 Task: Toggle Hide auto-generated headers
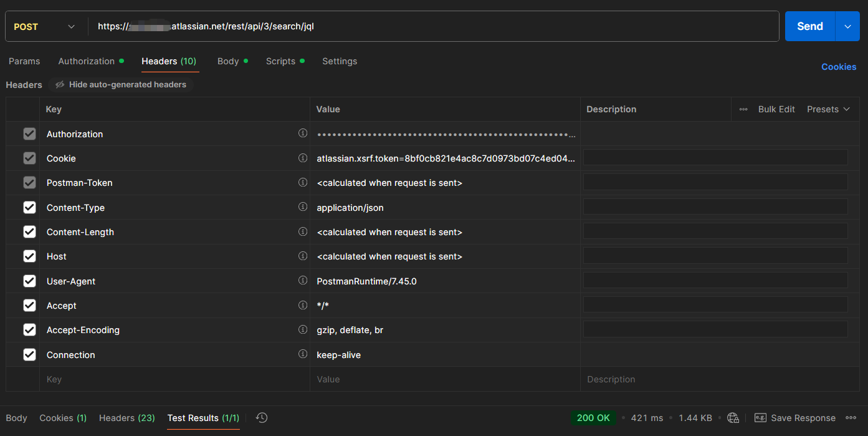point(121,85)
